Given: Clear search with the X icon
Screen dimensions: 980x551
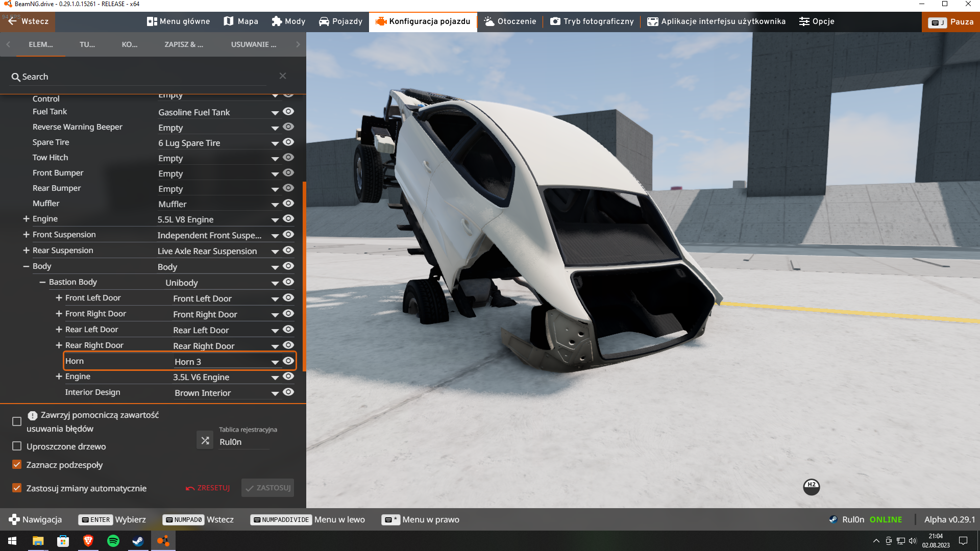Looking at the screenshot, I should 283,76.
